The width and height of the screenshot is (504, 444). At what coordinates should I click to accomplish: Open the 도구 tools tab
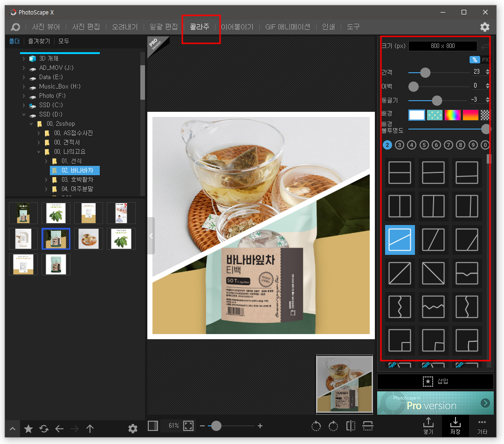[x=353, y=27]
